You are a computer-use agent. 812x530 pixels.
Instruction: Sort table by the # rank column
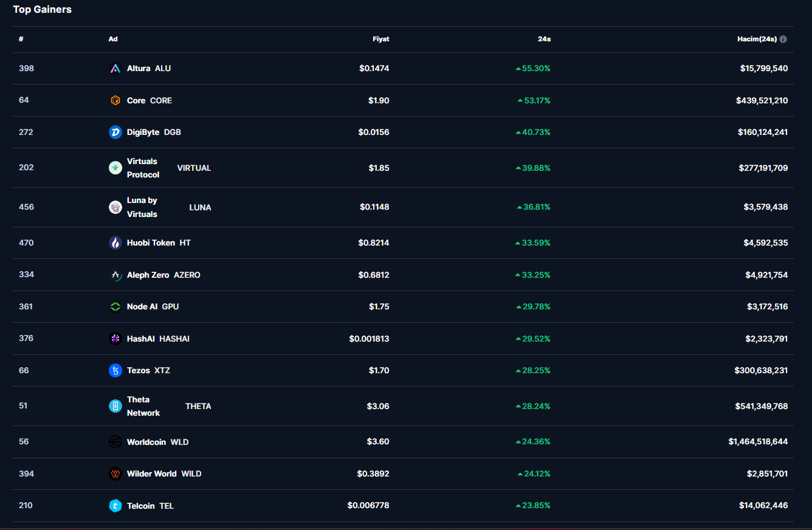[21, 39]
